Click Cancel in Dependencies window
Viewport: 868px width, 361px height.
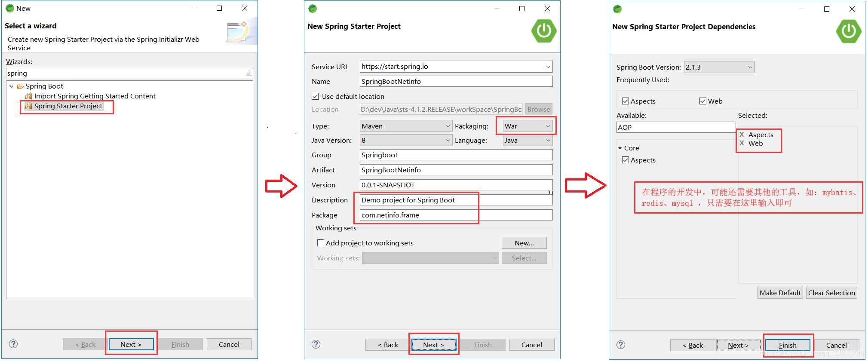coord(836,345)
